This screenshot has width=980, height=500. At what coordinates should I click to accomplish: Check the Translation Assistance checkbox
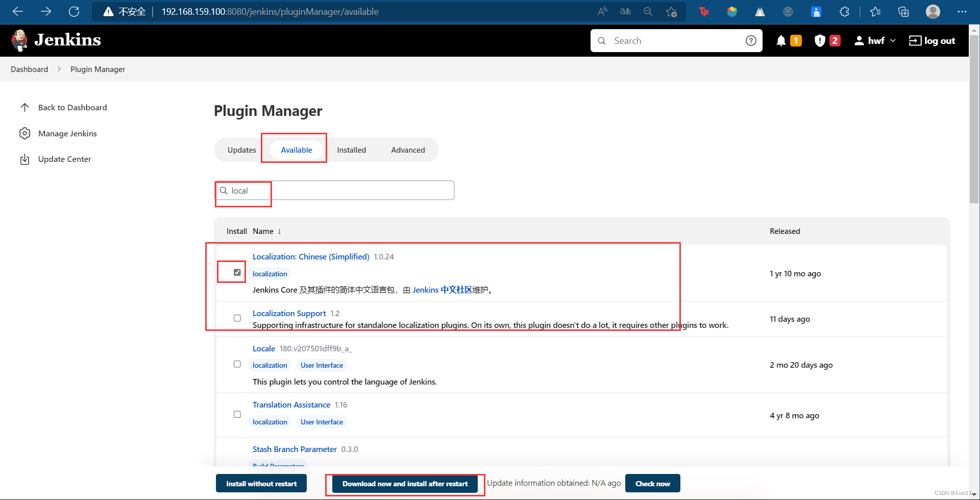click(x=237, y=414)
